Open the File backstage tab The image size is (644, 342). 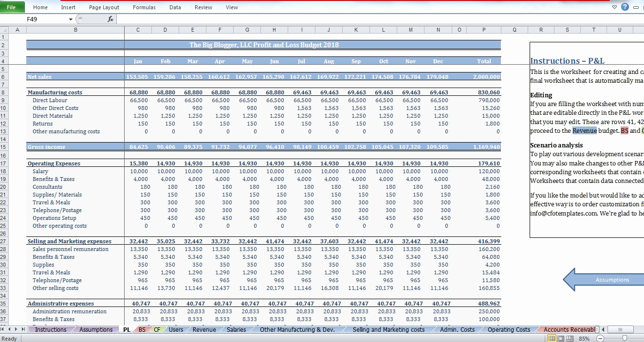coord(12,7)
